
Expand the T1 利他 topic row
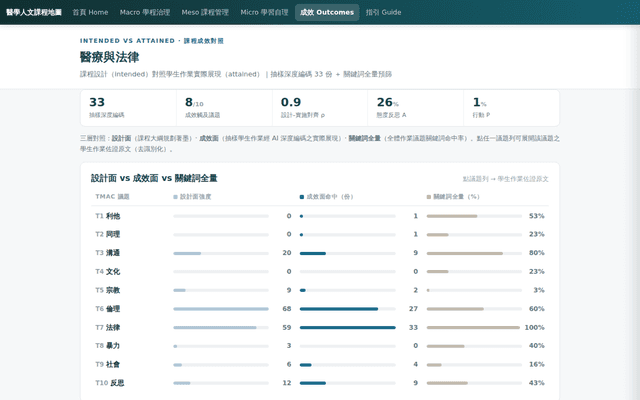click(x=320, y=216)
